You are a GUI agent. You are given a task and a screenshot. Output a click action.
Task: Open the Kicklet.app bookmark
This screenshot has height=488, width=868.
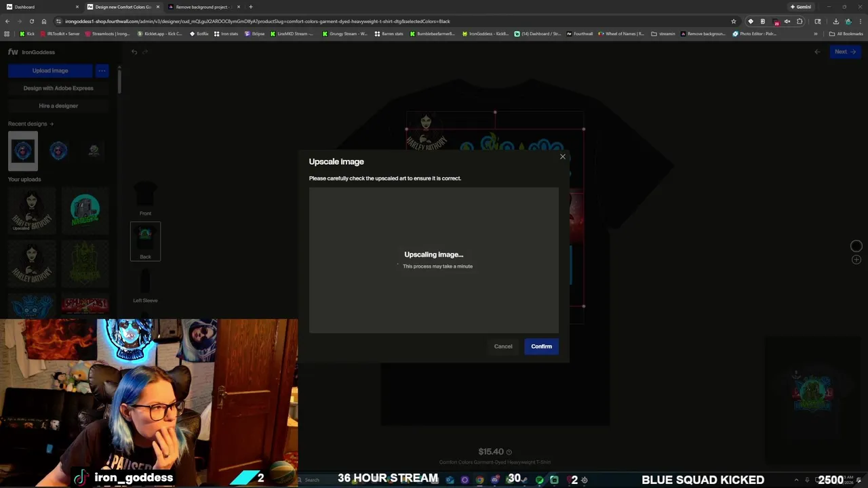[160, 33]
